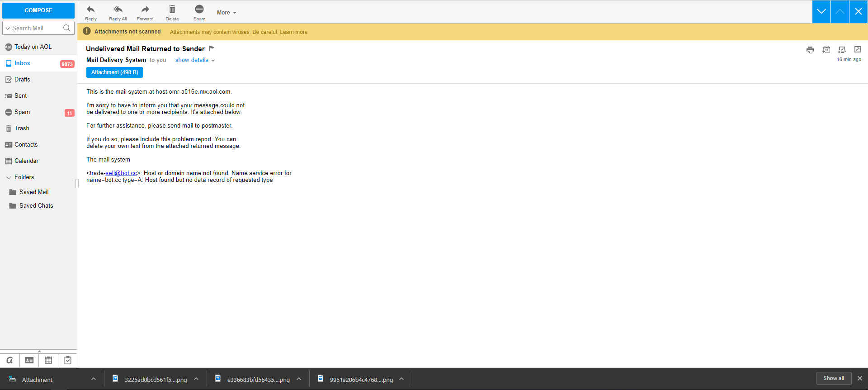This screenshot has height=390, width=868.
Task: Expand show details for sender
Action: pyautogui.click(x=195, y=60)
